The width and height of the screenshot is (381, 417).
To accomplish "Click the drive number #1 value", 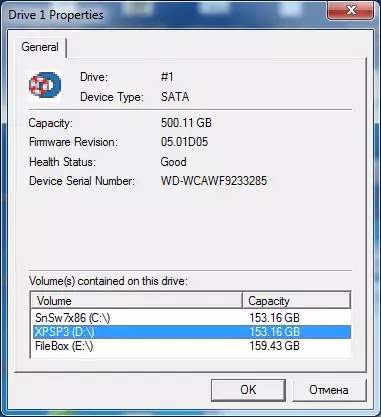I will 167,77.
